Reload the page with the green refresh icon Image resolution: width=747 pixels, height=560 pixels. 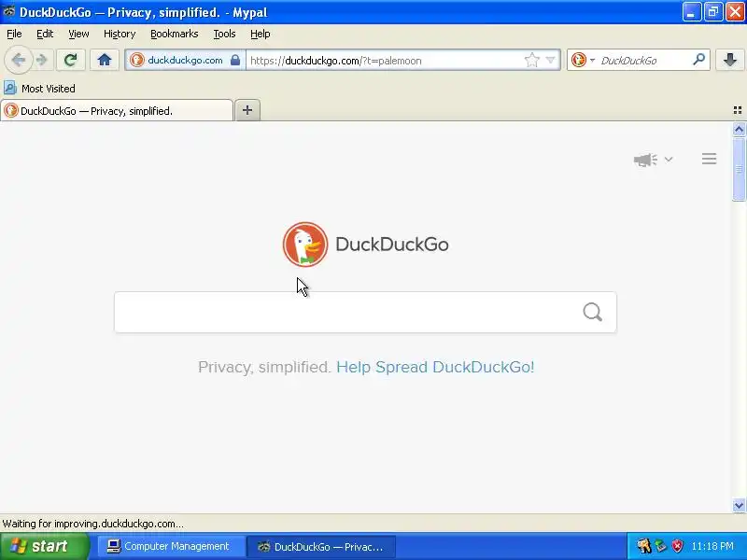click(71, 60)
